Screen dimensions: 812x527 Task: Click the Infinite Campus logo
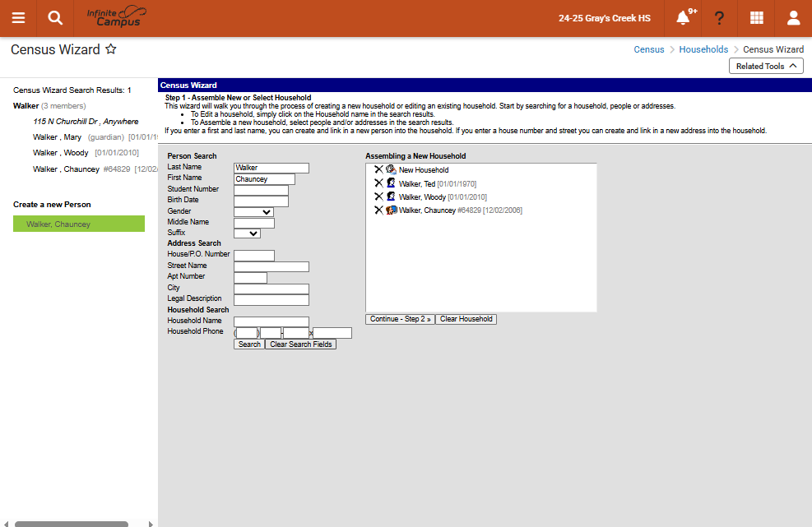click(x=117, y=17)
